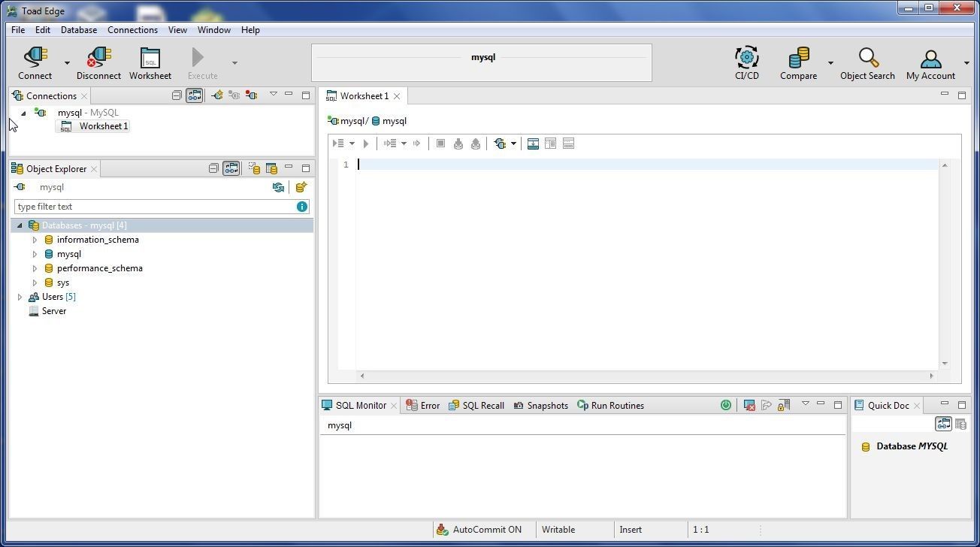
Task: Click the SQL editor line 1
Action: click(648, 165)
